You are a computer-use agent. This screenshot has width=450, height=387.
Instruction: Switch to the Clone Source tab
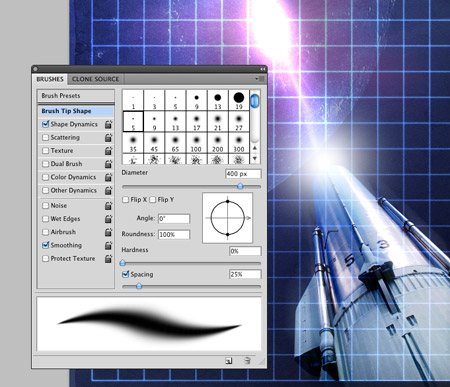click(x=95, y=79)
